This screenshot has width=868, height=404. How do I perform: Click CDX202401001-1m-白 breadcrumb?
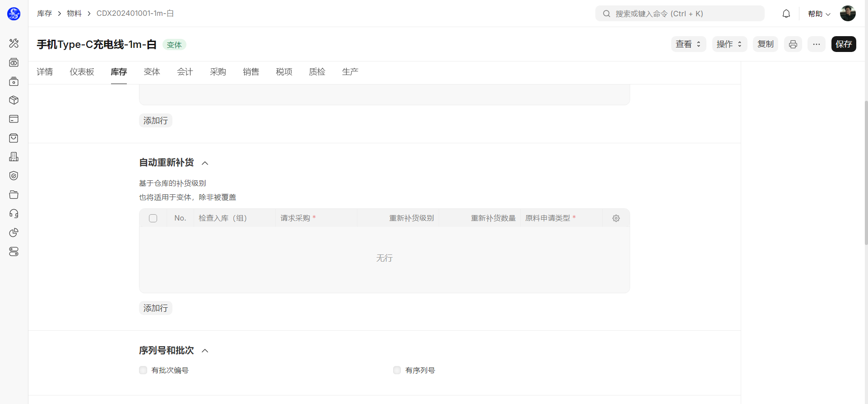point(135,14)
